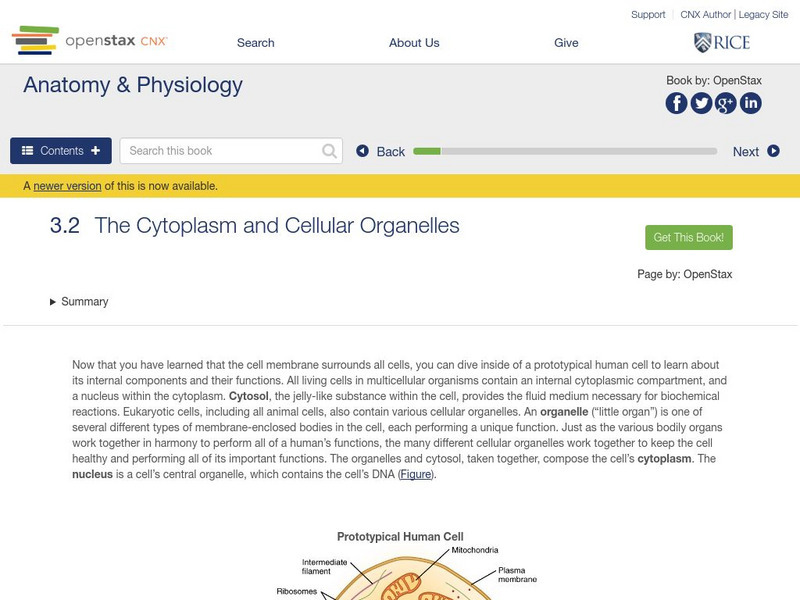Image resolution: width=800 pixels, height=600 pixels.
Task: Open the About Us menu item
Action: pyautogui.click(x=414, y=43)
